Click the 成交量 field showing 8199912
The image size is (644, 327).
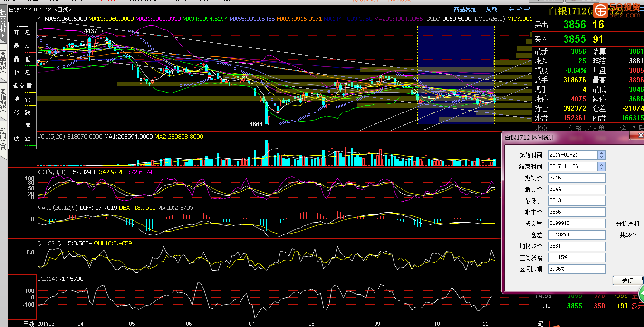coord(577,224)
